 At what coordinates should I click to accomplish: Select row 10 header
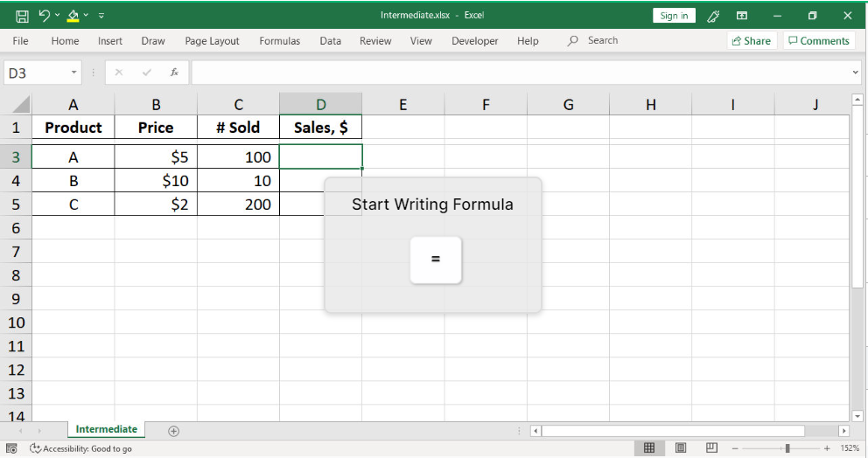[x=16, y=323]
